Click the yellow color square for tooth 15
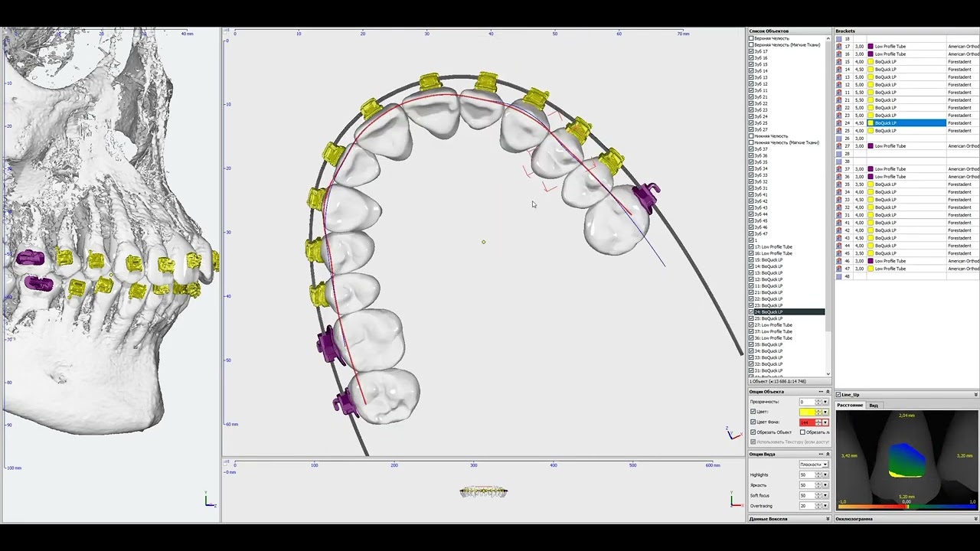Viewport: 980px width, 551px height. pos(871,62)
